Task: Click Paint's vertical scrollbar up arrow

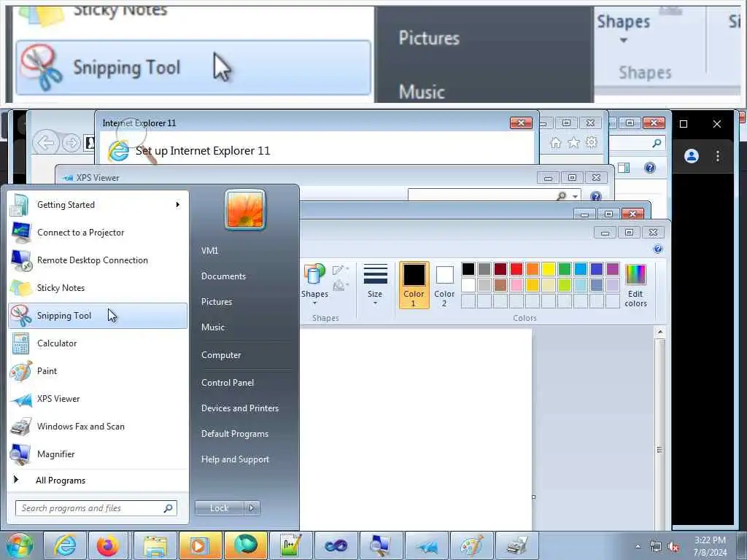Action: pos(659,332)
